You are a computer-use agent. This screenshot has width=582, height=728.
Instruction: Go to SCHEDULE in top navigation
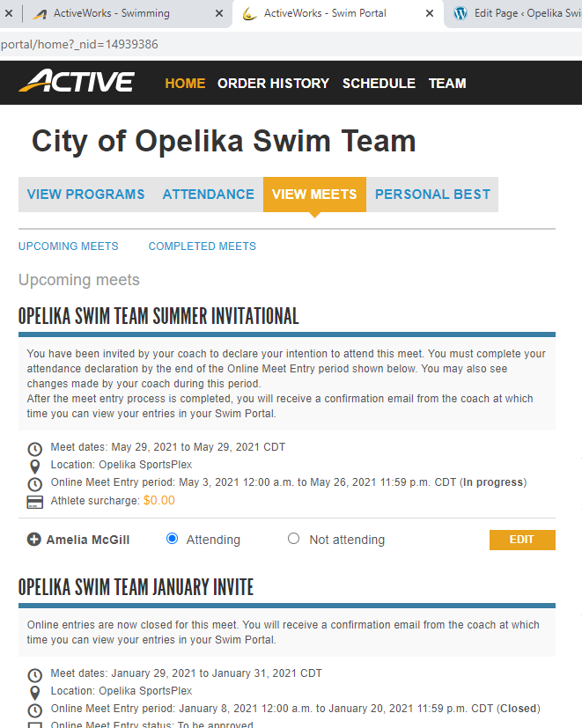379,84
